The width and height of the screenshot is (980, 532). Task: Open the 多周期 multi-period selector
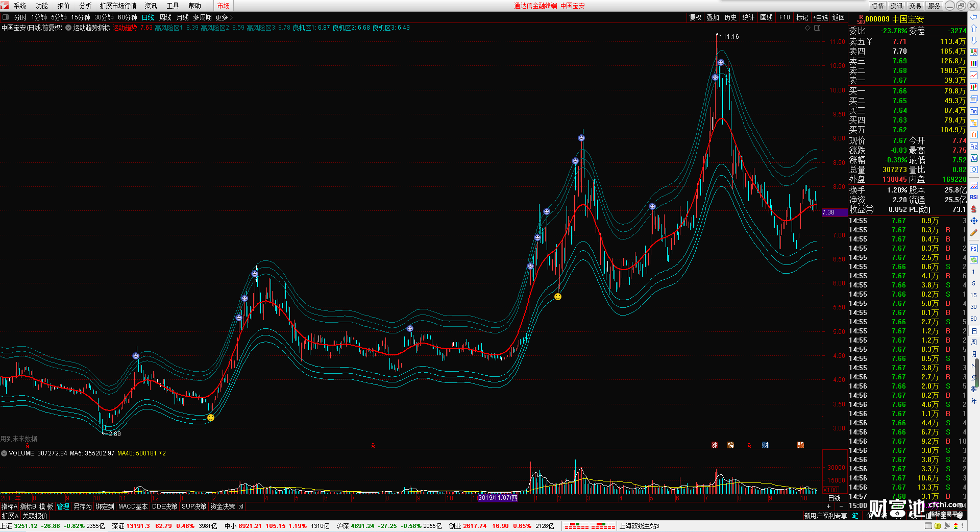click(202, 17)
